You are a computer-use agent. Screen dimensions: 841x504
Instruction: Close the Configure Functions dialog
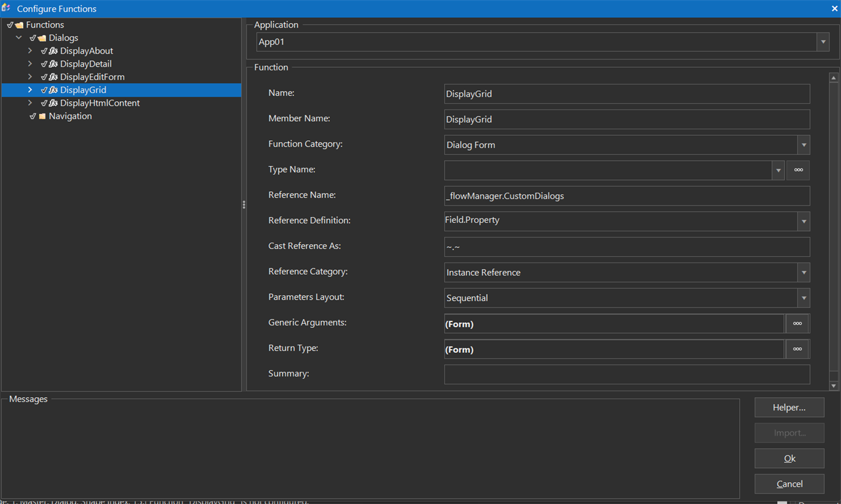pos(834,8)
